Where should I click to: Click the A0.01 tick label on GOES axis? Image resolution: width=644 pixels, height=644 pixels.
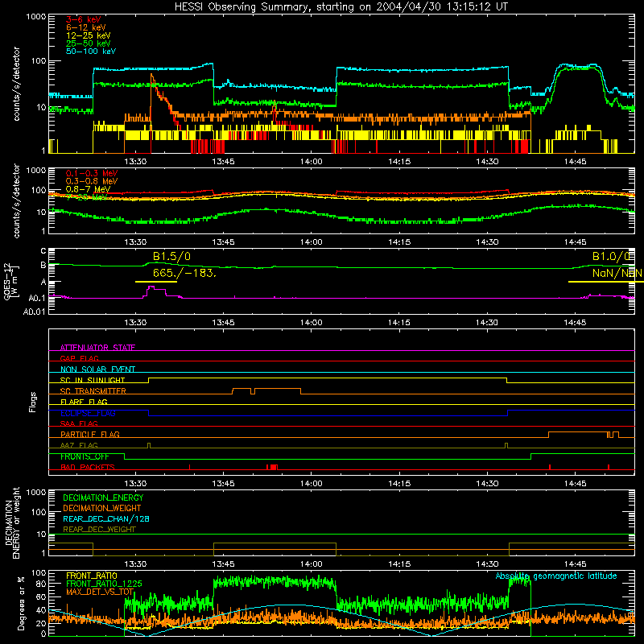(35, 312)
